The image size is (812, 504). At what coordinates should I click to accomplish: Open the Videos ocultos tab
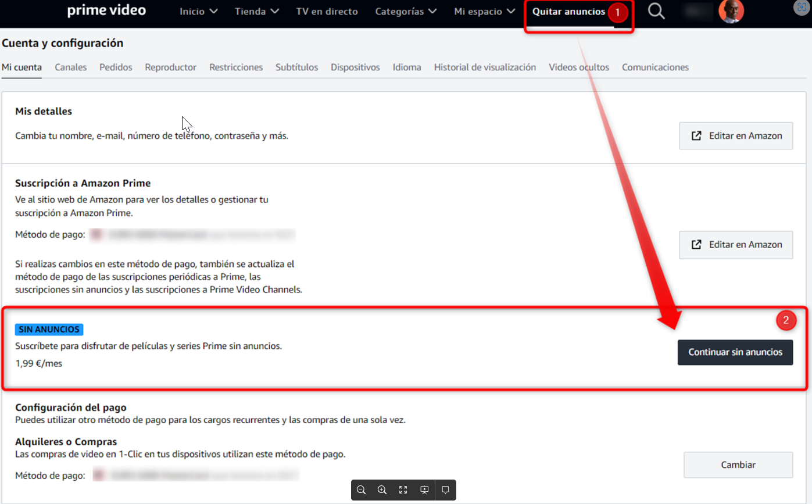[579, 67]
